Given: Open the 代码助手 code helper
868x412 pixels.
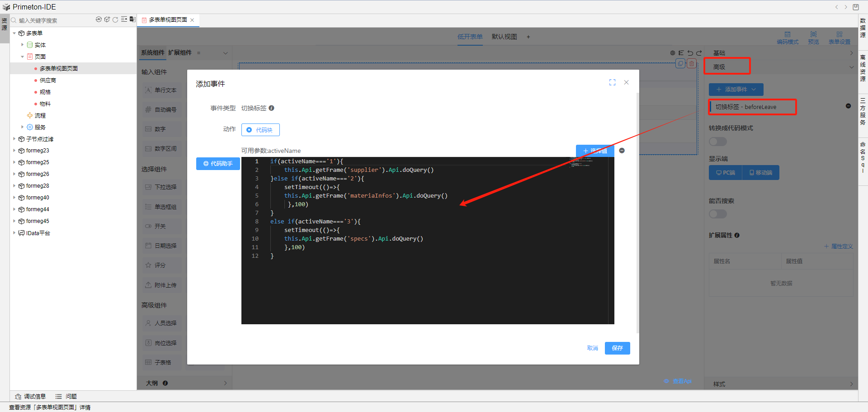Looking at the screenshot, I should (x=218, y=164).
